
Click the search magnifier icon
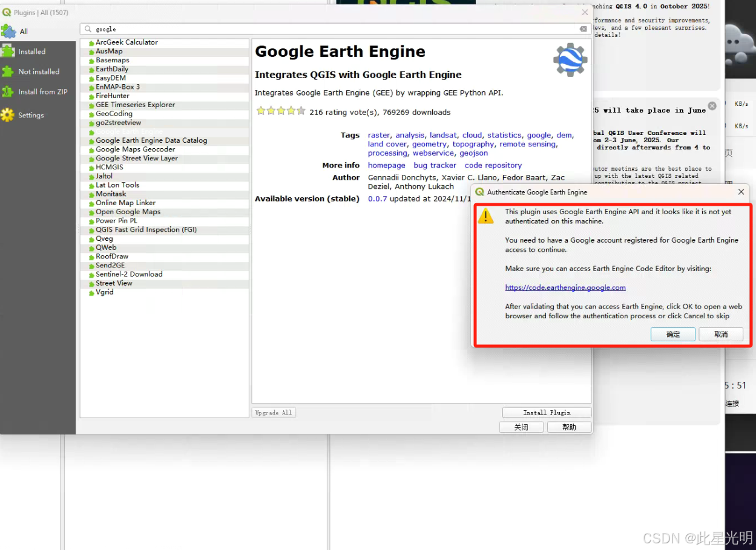(x=88, y=29)
